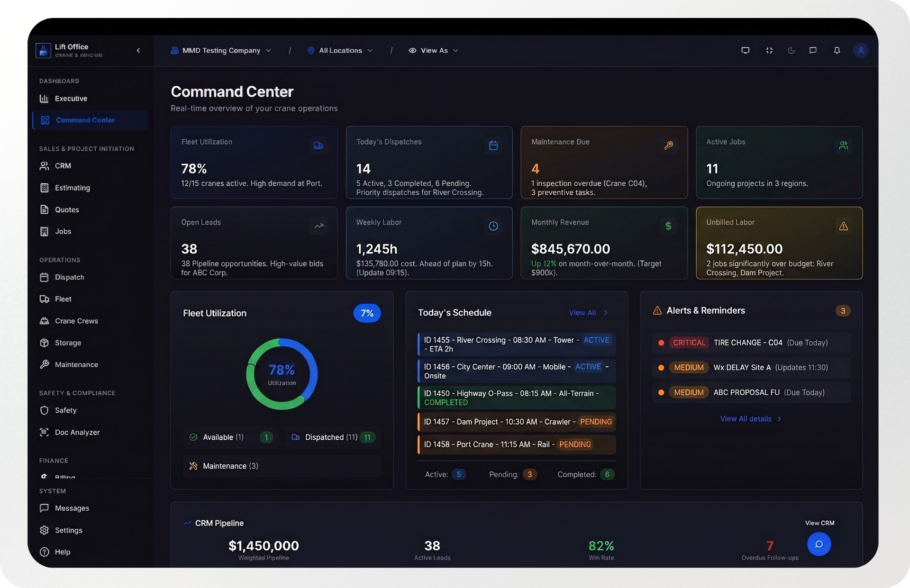Click the 78% utilization donut chart
The height and width of the screenshot is (588, 910).
point(282,374)
